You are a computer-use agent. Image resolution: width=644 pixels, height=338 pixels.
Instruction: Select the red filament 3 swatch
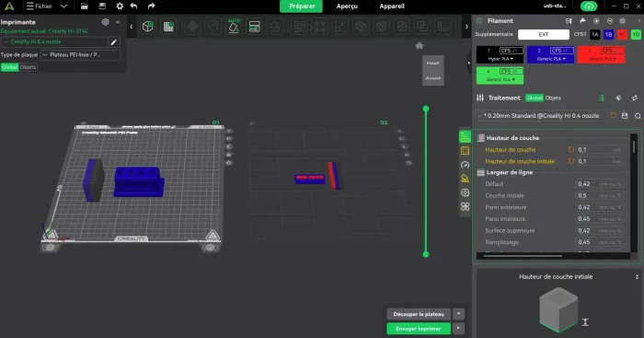(x=601, y=54)
